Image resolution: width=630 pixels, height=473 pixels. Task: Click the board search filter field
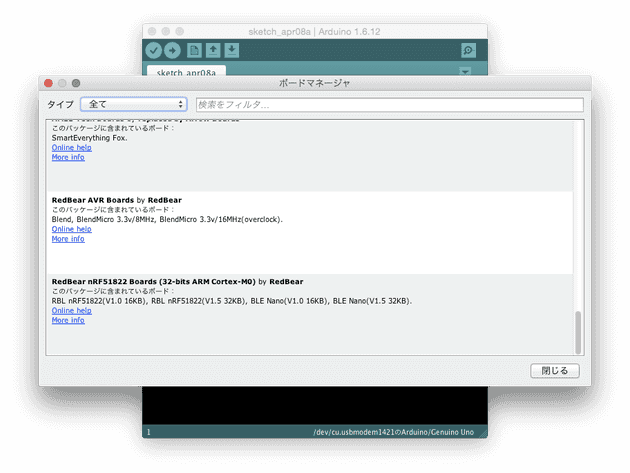pos(389,104)
